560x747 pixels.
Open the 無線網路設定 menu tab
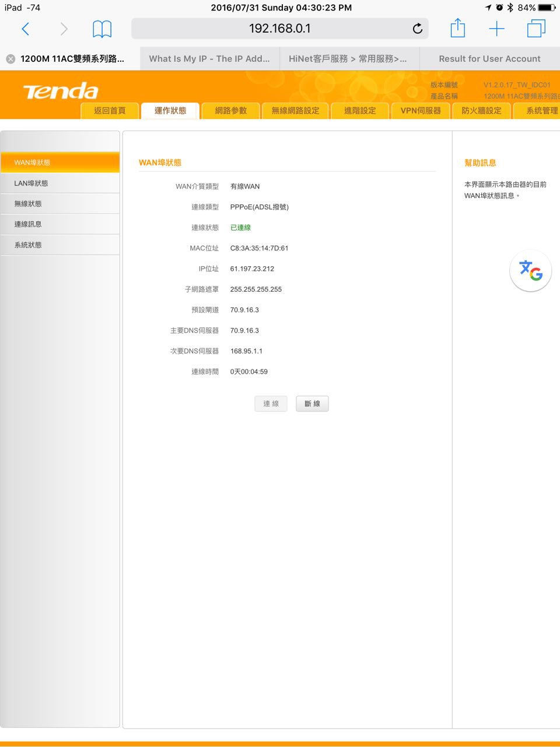click(x=295, y=111)
